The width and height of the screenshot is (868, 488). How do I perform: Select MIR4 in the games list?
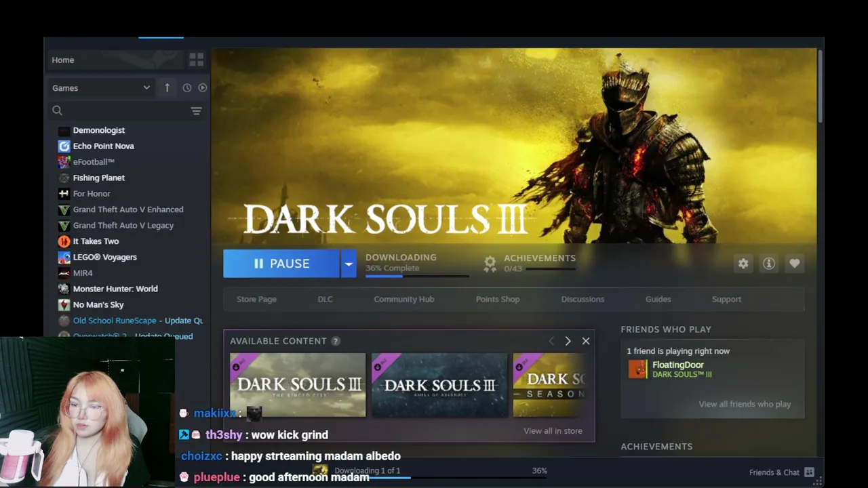coord(83,273)
